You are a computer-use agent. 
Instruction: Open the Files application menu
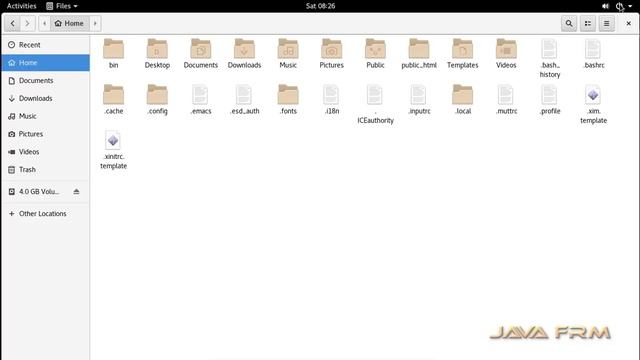pyautogui.click(x=62, y=6)
